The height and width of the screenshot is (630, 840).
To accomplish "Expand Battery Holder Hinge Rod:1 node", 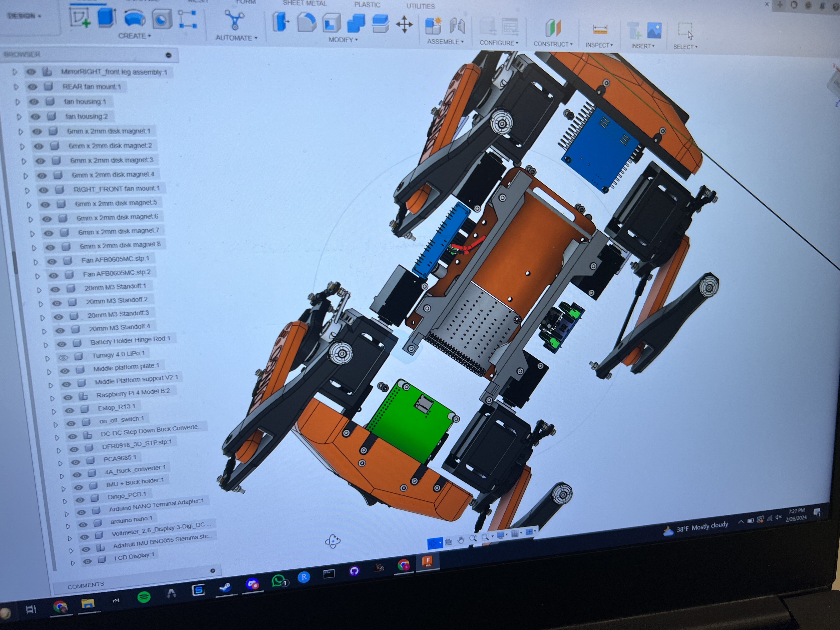I will 46,345.
